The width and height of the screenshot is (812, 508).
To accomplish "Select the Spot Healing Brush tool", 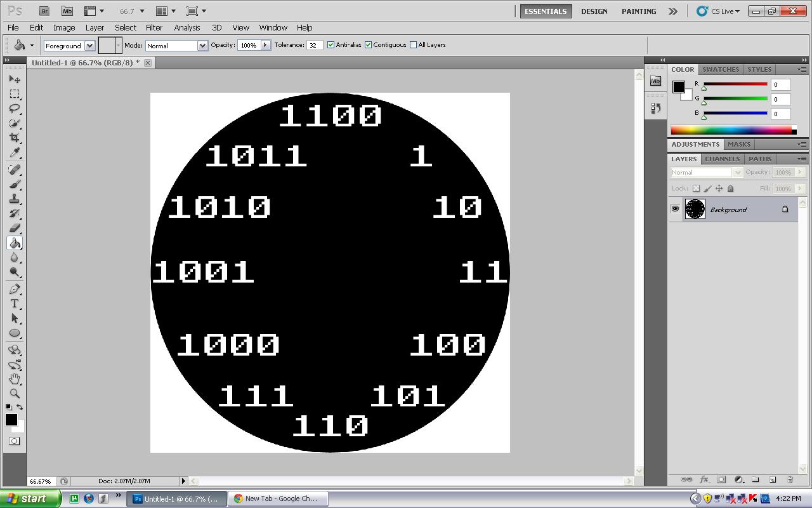I will click(x=15, y=170).
